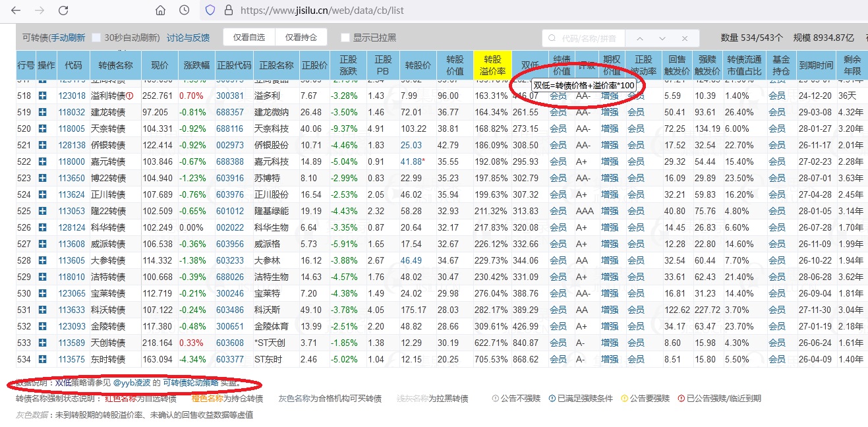Enable the 30秒自动刷新 checkbox
The height and width of the screenshot is (427, 868).
[x=96, y=38]
